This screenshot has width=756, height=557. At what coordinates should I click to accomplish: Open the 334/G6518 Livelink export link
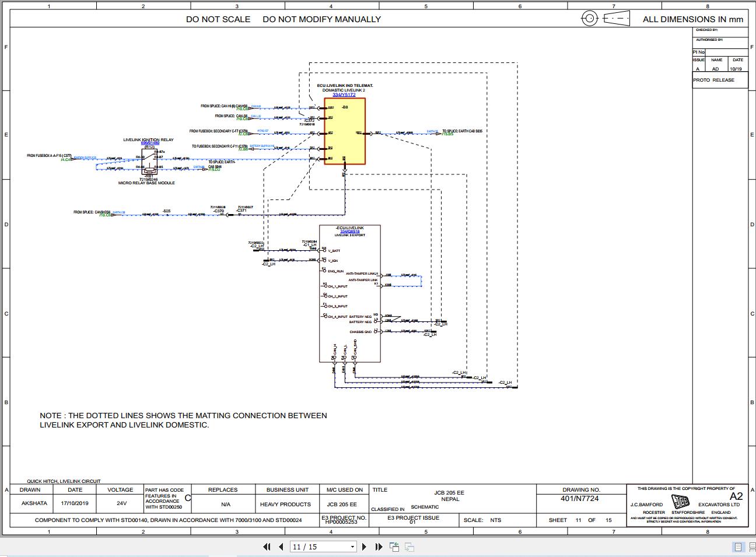(x=349, y=232)
